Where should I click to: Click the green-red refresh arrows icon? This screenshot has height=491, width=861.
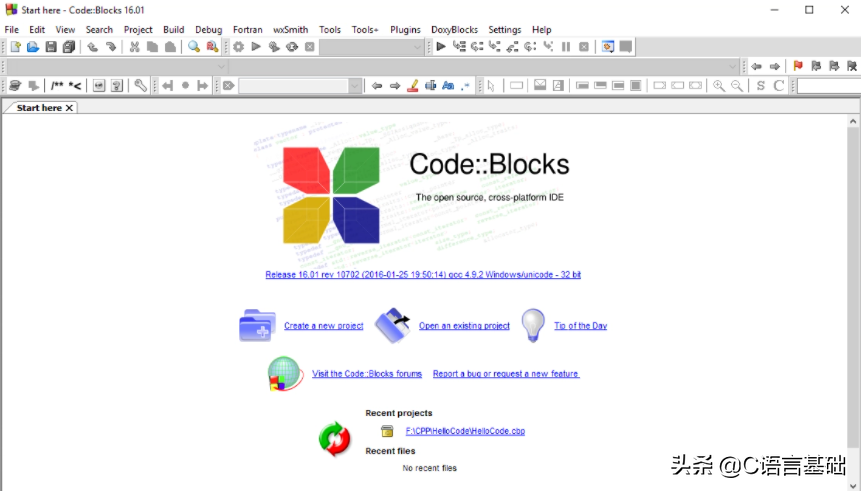(x=334, y=439)
